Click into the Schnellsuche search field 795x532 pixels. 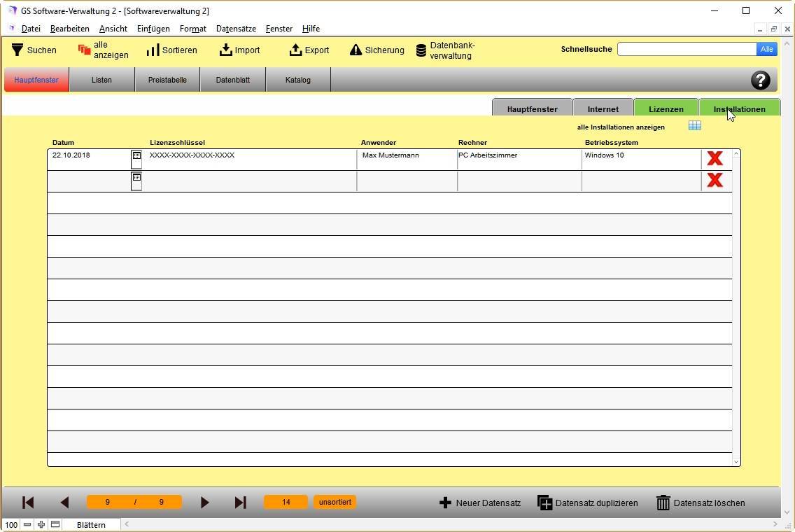point(686,49)
